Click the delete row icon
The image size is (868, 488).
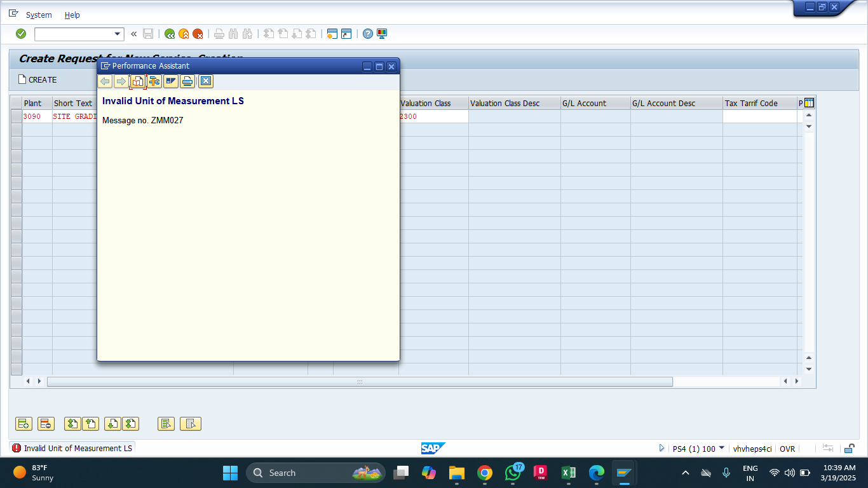(46, 424)
